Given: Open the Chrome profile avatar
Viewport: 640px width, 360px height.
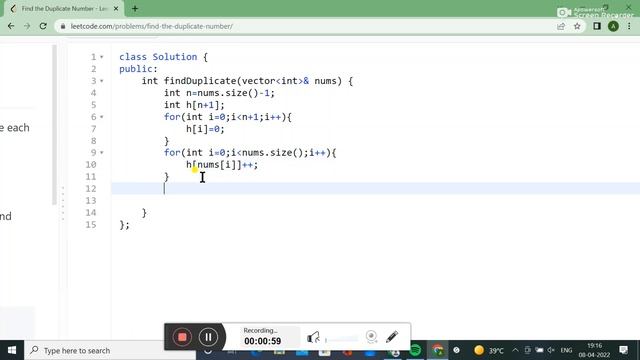Looking at the screenshot, I should [x=613, y=26].
